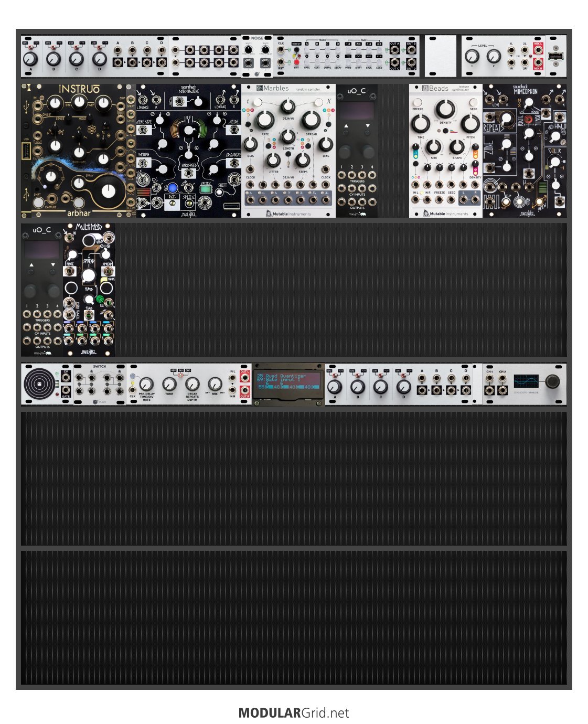The width and height of the screenshot is (588, 724).
Task: Click the sequencer OUT A jack
Action: 394,50
